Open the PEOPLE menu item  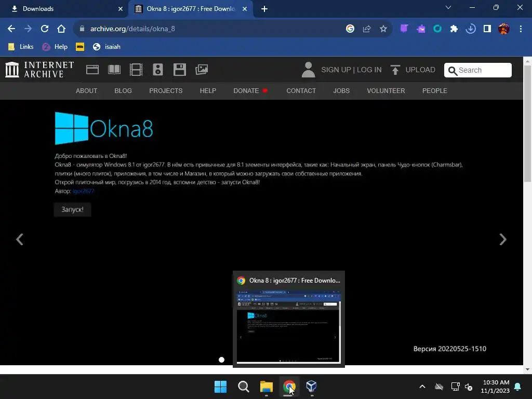click(x=435, y=91)
